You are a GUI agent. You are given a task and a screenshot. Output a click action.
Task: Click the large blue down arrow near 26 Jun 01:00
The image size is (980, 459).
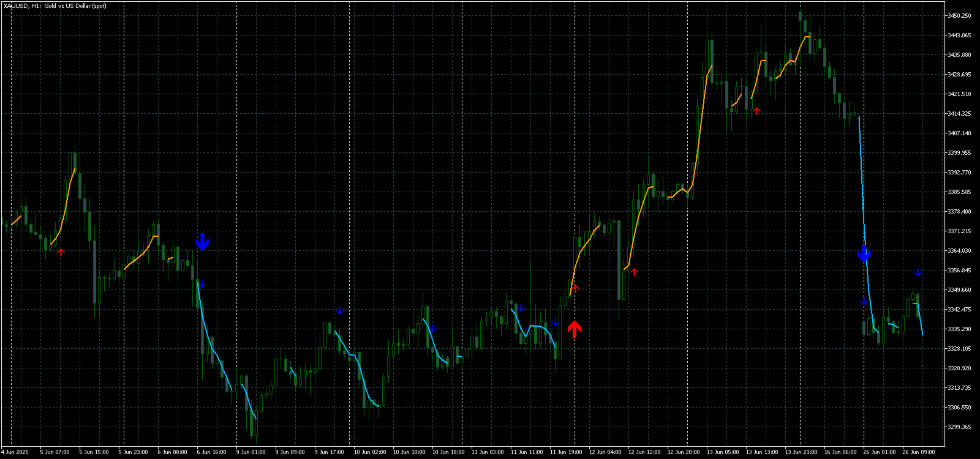864,253
